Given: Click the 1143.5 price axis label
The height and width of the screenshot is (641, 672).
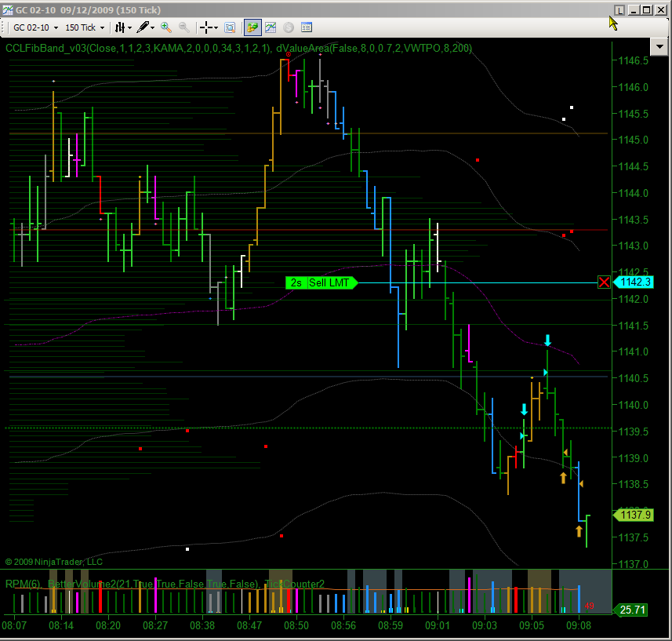Looking at the screenshot, I should [634, 220].
